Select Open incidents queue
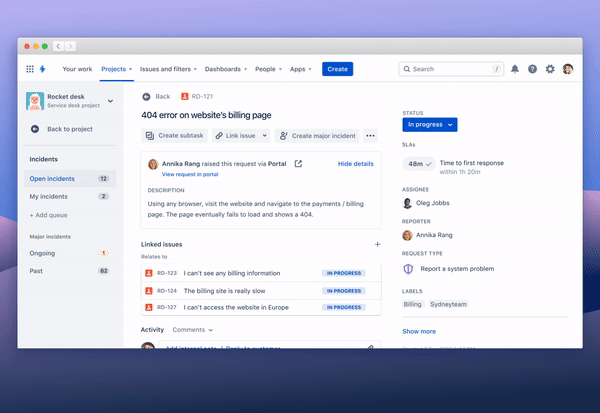Screen dimensions: 600x413 70,179
